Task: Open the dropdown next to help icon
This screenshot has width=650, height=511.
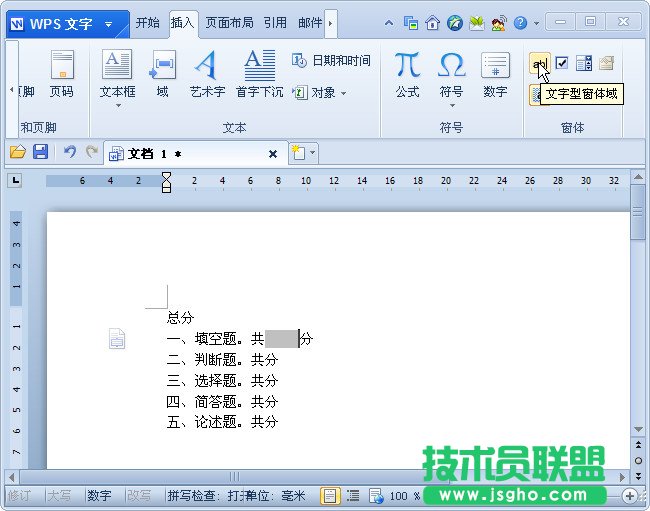Action: [x=536, y=23]
